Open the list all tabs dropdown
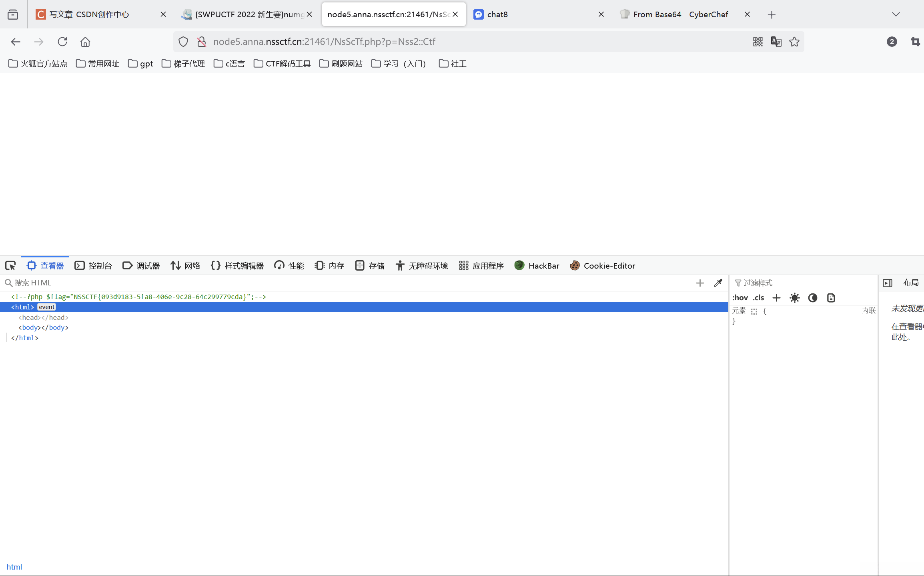This screenshot has width=924, height=576. pyautogui.click(x=896, y=14)
